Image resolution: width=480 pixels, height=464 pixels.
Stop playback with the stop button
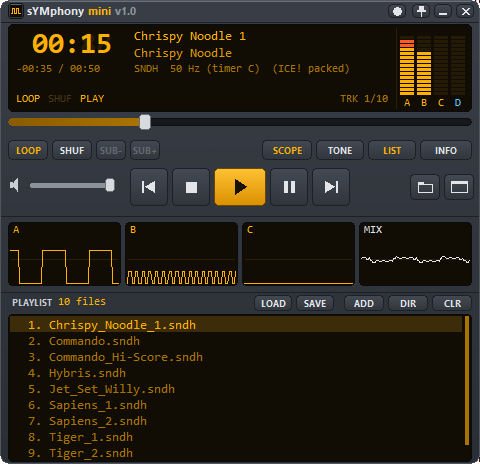[191, 187]
